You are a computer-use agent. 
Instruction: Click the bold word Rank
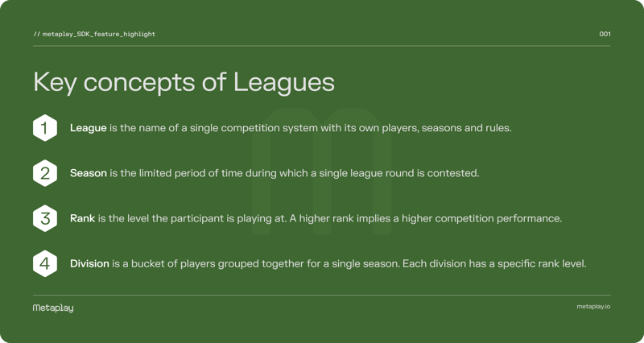click(x=83, y=218)
